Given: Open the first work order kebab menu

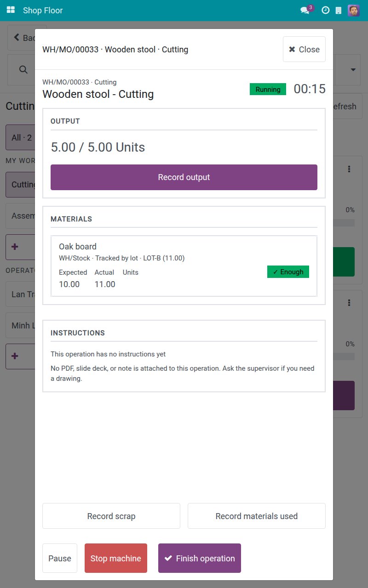Looking at the screenshot, I should click(349, 169).
